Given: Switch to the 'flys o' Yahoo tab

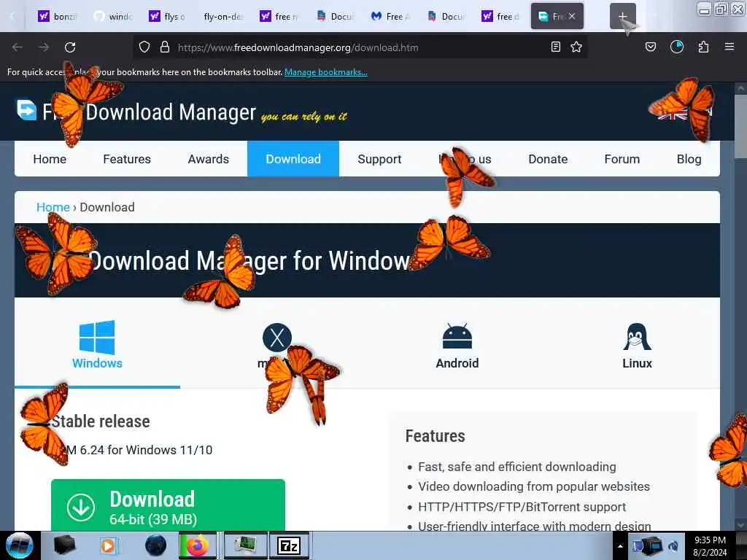Looking at the screenshot, I should tap(168, 16).
